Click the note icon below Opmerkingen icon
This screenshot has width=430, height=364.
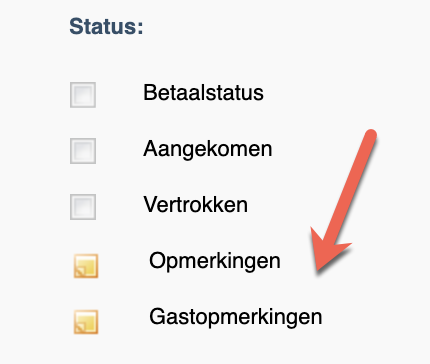pyautogui.click(x=86, y=322)
